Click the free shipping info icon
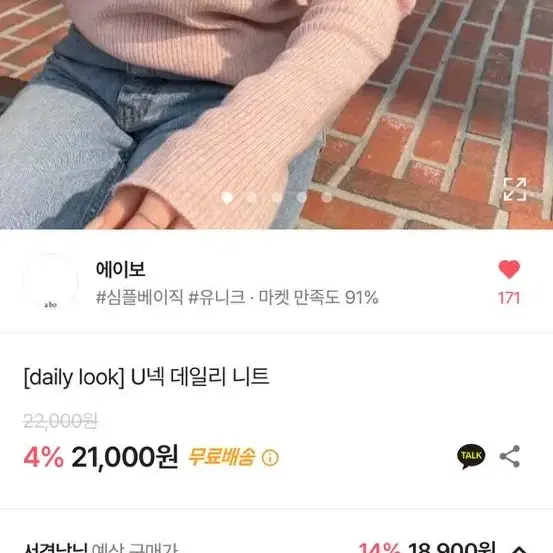 click(270, 458)
